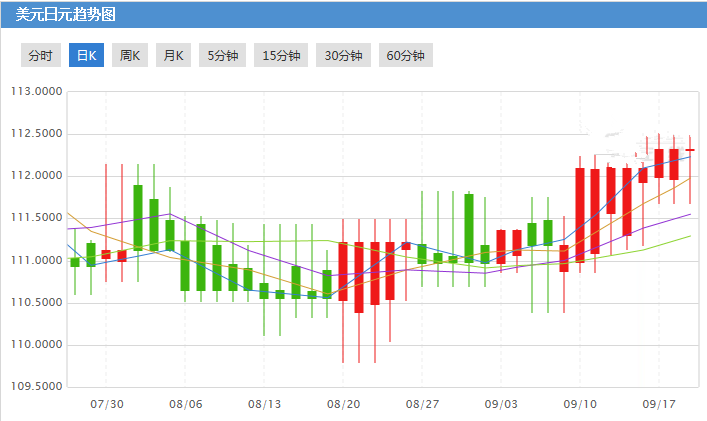Screen dimensions: 707x421
Task: Click the 09/17 date label
Action: click(658, 405)
